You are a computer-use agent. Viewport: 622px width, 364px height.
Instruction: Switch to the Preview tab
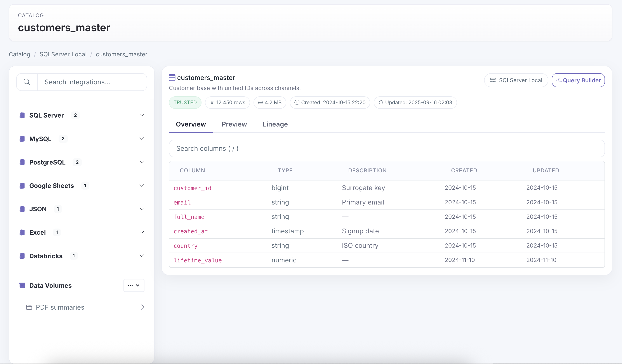[x=234, y=124]
